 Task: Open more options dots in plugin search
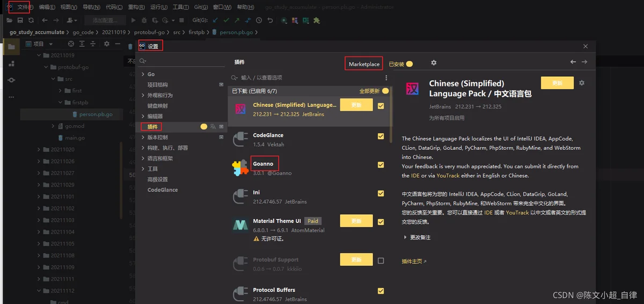point(386,78)
